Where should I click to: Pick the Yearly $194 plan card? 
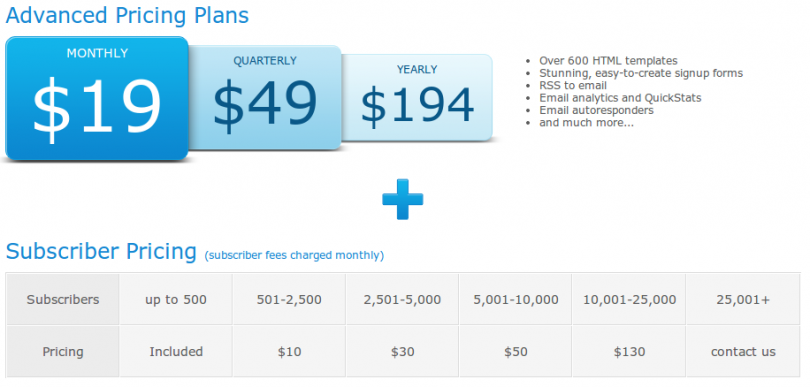coord(417,98)
